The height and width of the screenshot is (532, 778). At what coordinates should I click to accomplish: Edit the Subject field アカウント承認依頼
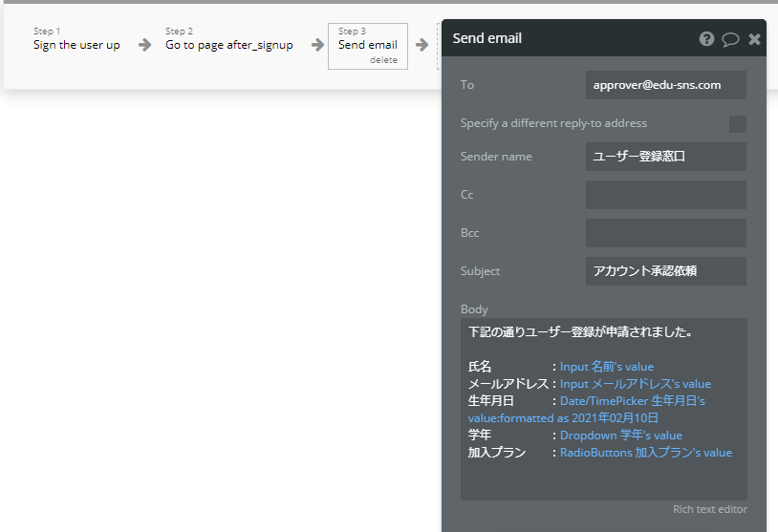click(x=666, y=271)
